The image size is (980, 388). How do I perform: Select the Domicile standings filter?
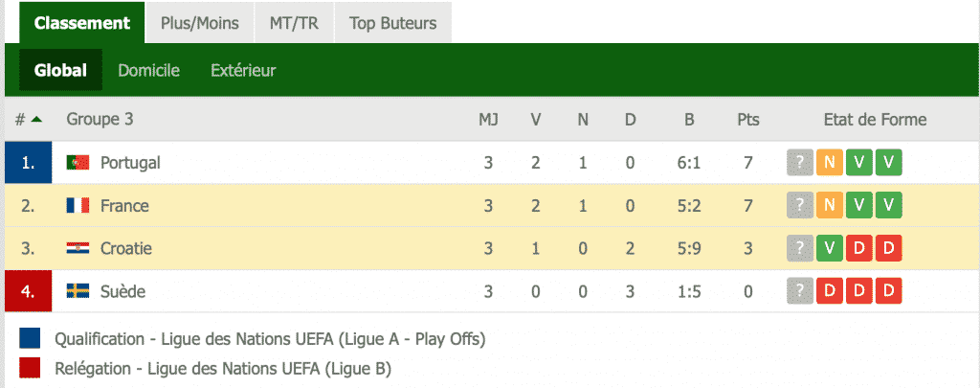point(148,70)
